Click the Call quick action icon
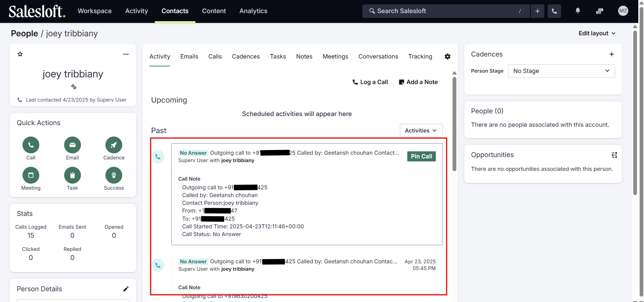 point(31,145)
